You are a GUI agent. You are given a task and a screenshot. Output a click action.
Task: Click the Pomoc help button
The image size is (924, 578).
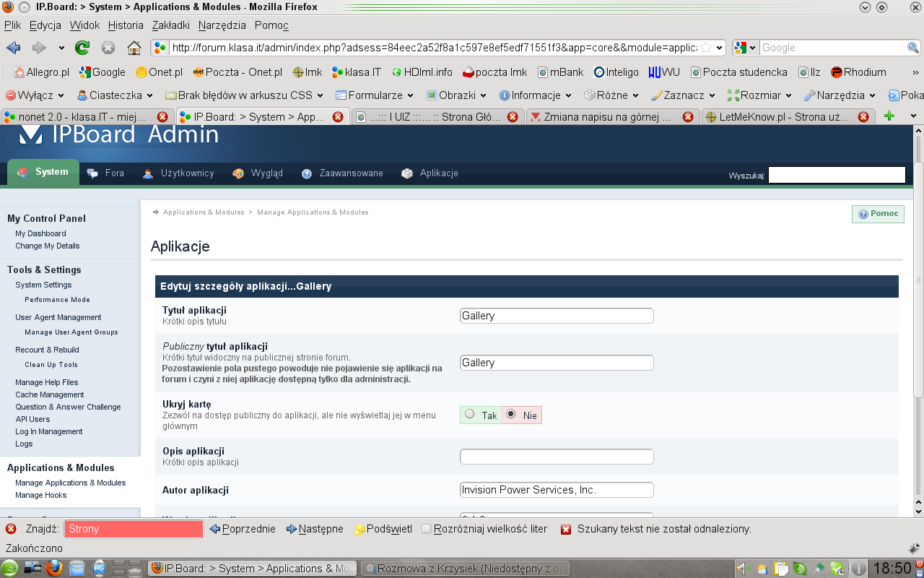pos(878,214)
